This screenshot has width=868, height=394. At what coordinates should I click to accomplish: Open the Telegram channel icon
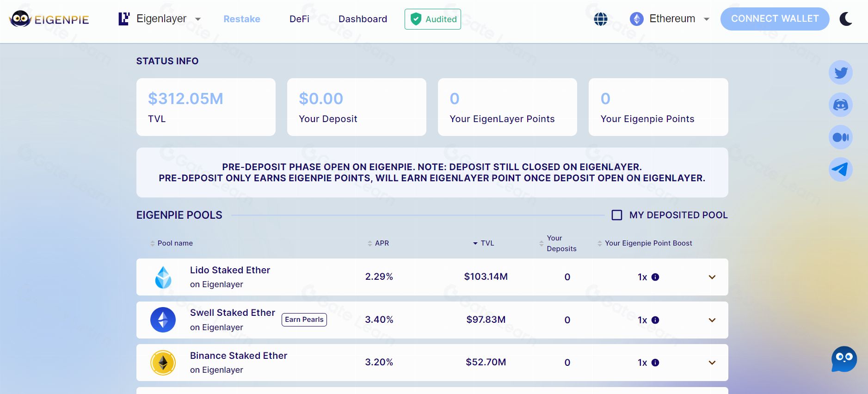[840, 170]
